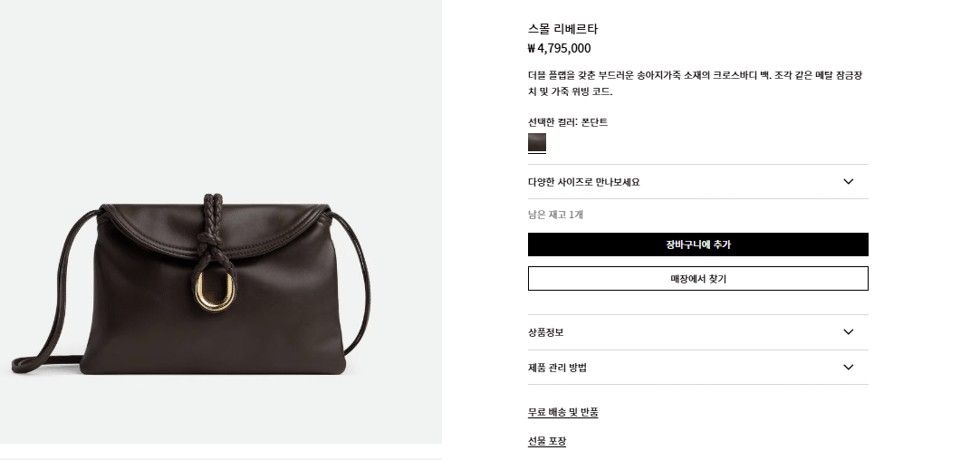The width and height of the screenshot is (980, 460).
Task: Click the gold metal clasp on the bag
Action: pos(215,291)
